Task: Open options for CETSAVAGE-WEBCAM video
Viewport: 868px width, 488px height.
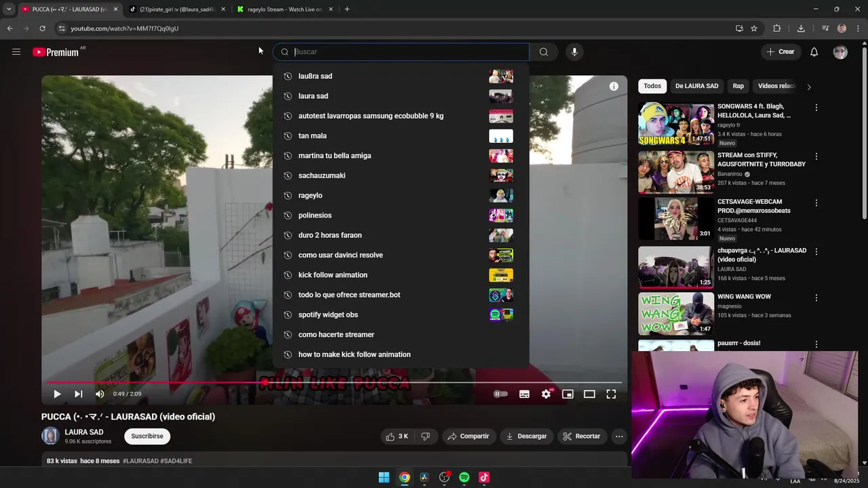Action: [816, 203]
